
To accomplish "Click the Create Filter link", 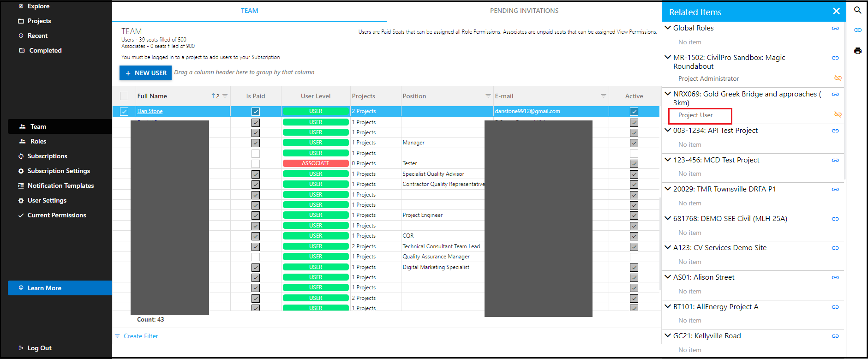I will (x=140, y=336).
